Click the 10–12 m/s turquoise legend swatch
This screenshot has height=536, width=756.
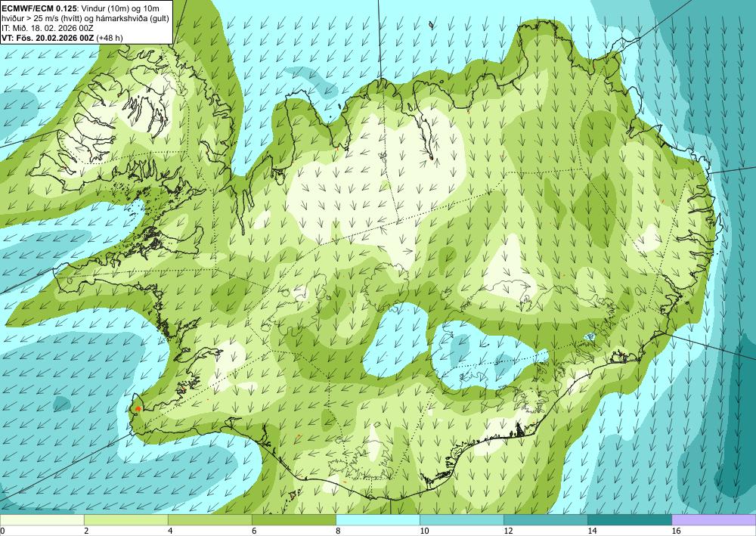(462, 519)
